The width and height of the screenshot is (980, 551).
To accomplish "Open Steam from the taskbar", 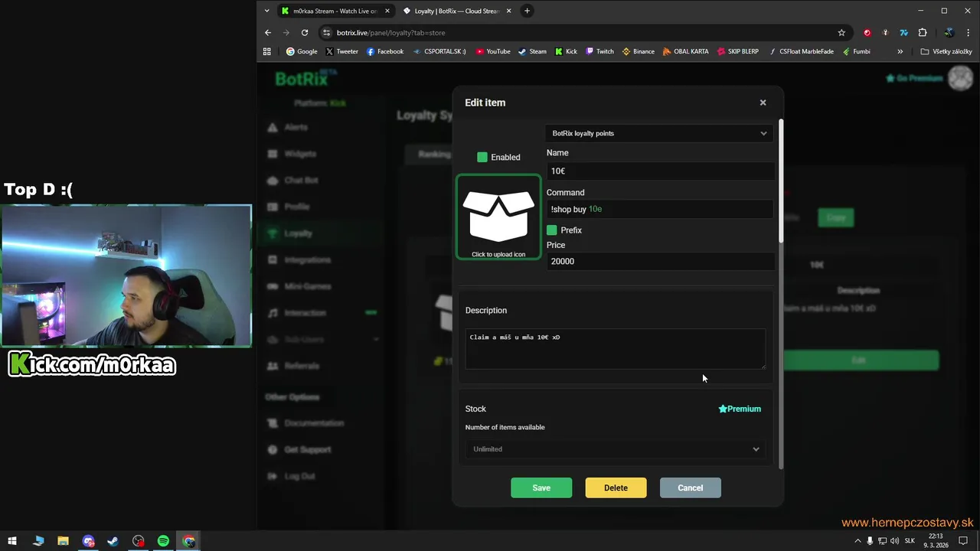I will 113,541.
